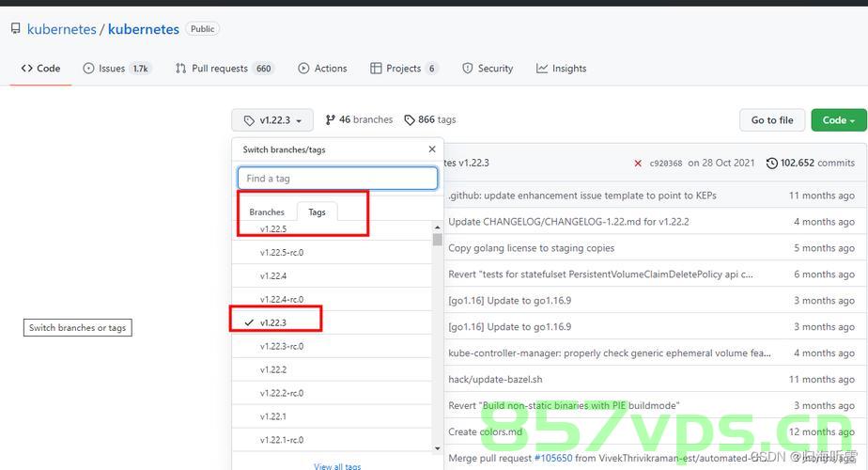The width and height of the screenshot is (868, 470).
Task: Select tag v1.22.1-rc.0
Action: point(332,440)
